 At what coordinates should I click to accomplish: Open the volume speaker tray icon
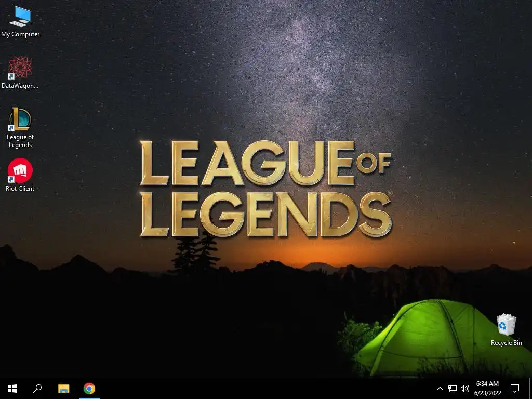(x=465, y=389)
